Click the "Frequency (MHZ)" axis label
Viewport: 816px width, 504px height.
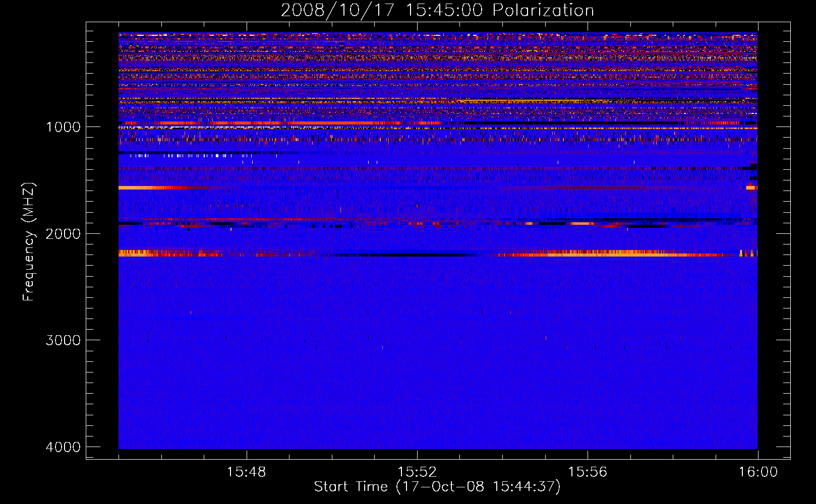tap(29, 242)
